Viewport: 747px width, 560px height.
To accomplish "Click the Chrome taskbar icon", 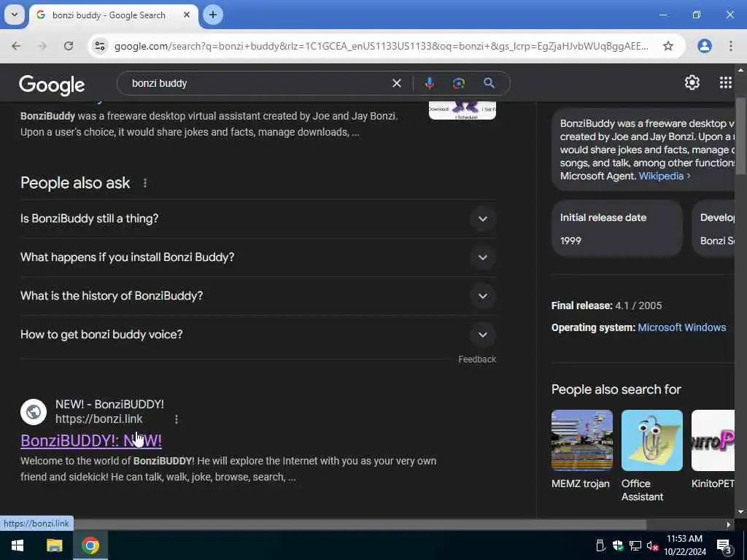I will tap(90, 545).
